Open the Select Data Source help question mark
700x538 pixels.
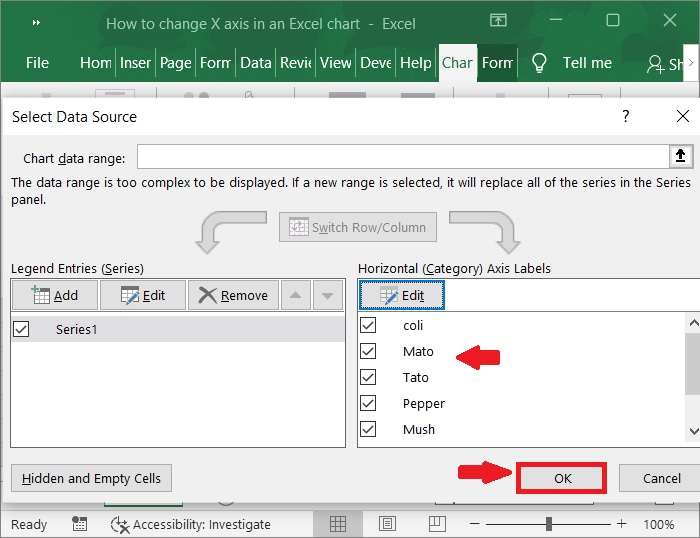[x=625, y=117]
